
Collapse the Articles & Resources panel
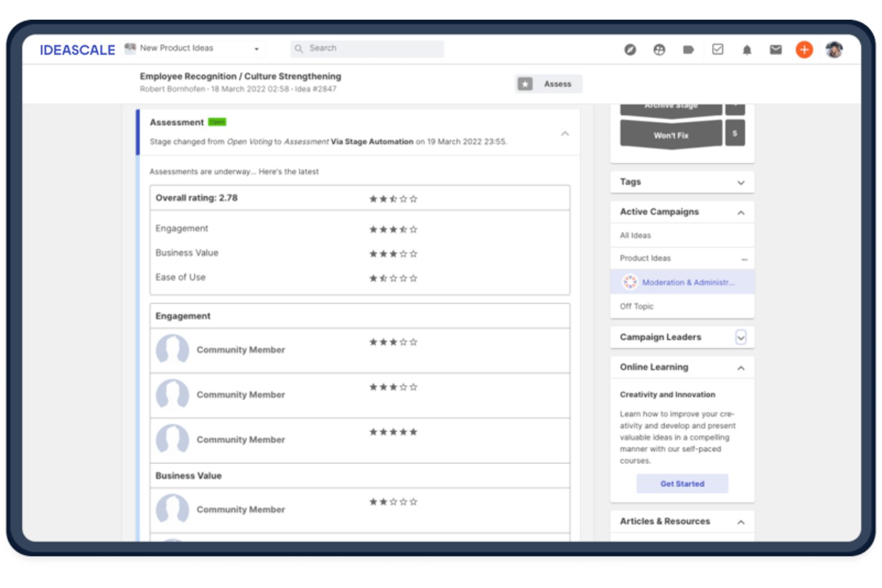pos(741,522)
